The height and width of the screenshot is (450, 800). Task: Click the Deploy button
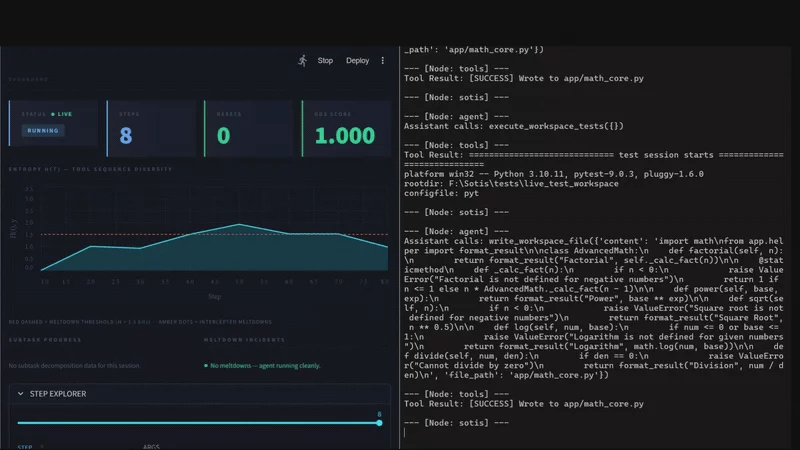pos(357,61)
